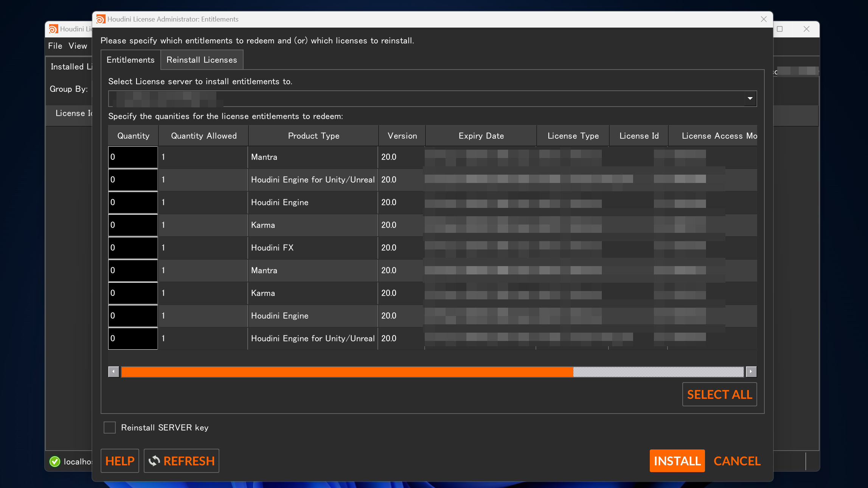868x488 pixels.
Task: Maximize the background License Administrator window
Action: click(780, 29)
